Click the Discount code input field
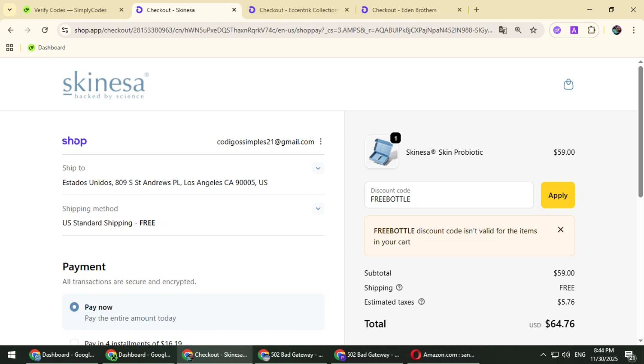The height and width of the screenshot is (364, 644). 449,195
